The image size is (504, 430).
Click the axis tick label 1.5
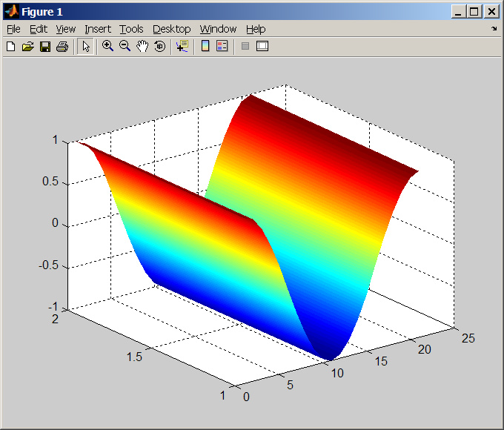134,357
